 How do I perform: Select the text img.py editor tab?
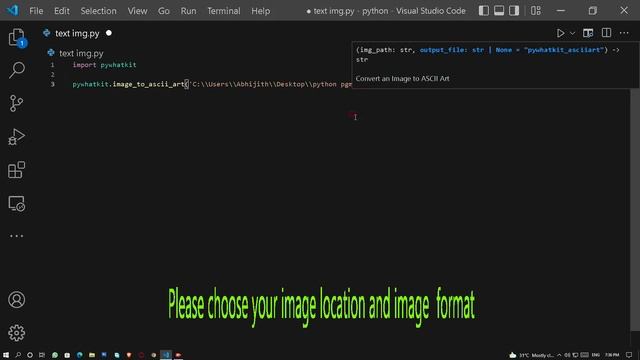[77, 33]
